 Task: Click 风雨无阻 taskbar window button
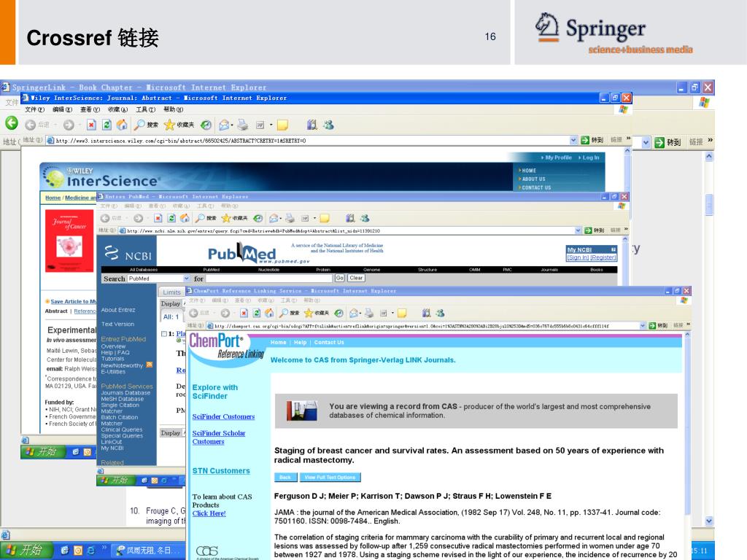click(x=149, y=550)
